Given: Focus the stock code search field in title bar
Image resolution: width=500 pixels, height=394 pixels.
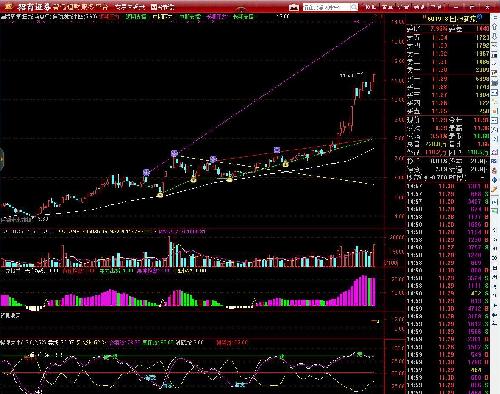Looking at the screenshot, I should coord(326,7).
